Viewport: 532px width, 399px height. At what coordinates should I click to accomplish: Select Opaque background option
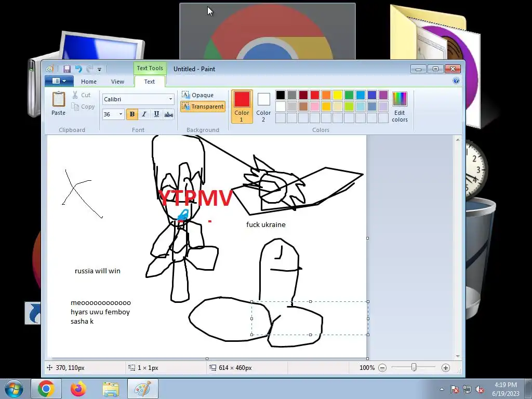[198, 95]
